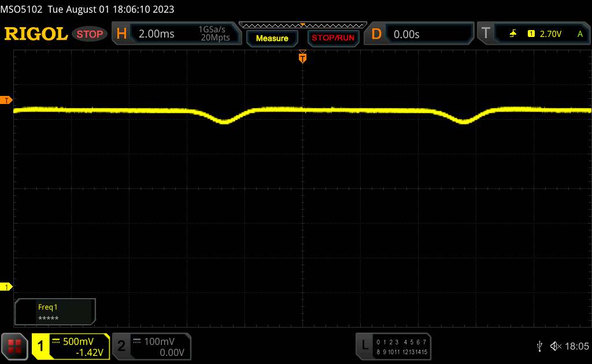The width and height of the screenshot is (592, 364).
Task: Open the digital channels 0-15 panel
Action: 401,346
